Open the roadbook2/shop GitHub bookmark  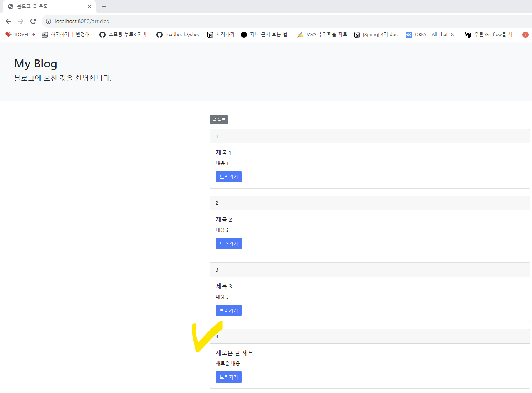[x=178, y=34]
